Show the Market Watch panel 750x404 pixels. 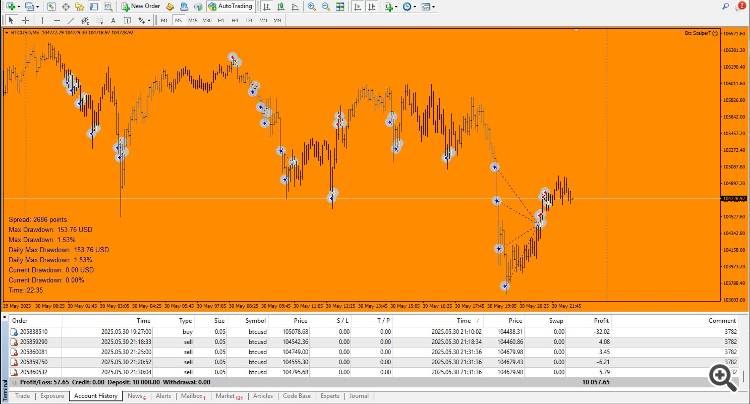tap(51, 7)
